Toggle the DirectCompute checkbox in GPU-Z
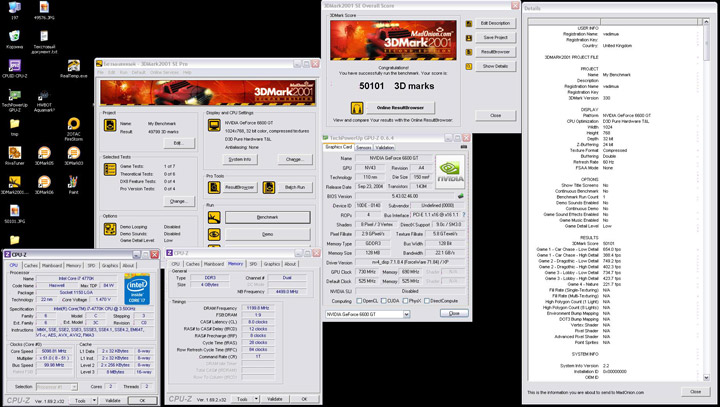This screenshot has height=407, width=720. coord(427,301)
